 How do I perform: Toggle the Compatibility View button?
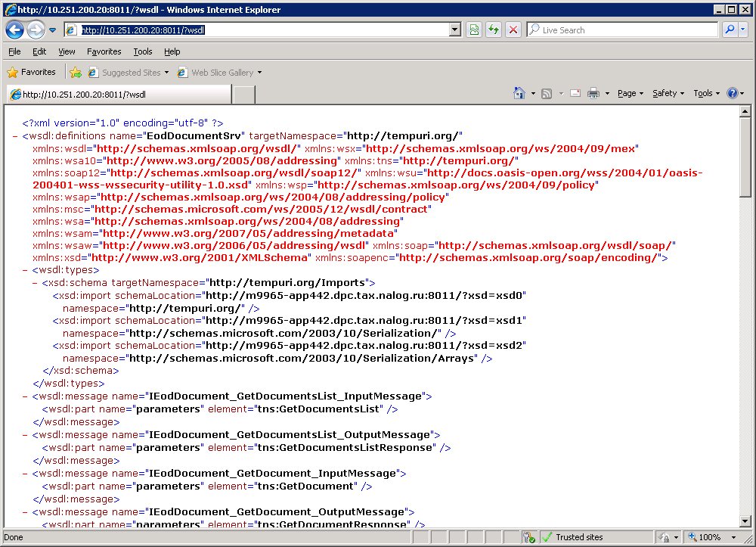point(474,30)
